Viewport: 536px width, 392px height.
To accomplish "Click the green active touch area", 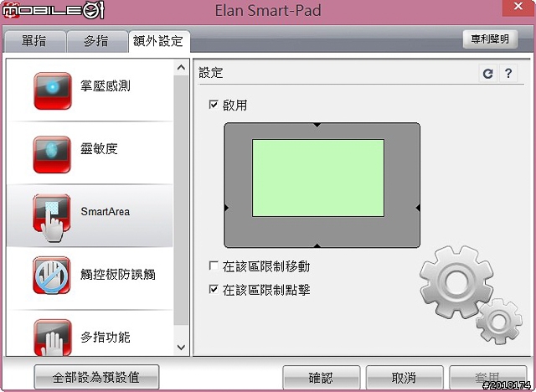I will [318, 178].
